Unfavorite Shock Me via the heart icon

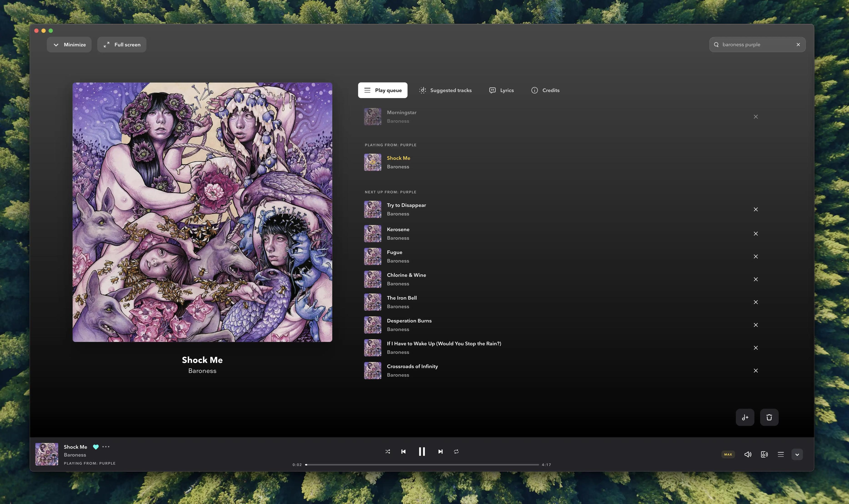[96, 447]
